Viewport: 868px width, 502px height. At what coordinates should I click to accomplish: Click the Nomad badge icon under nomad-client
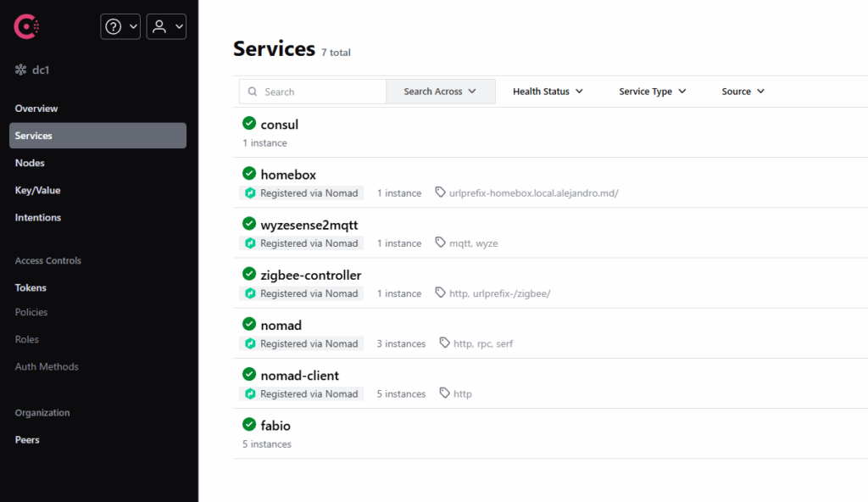click(x=250, y=394)
